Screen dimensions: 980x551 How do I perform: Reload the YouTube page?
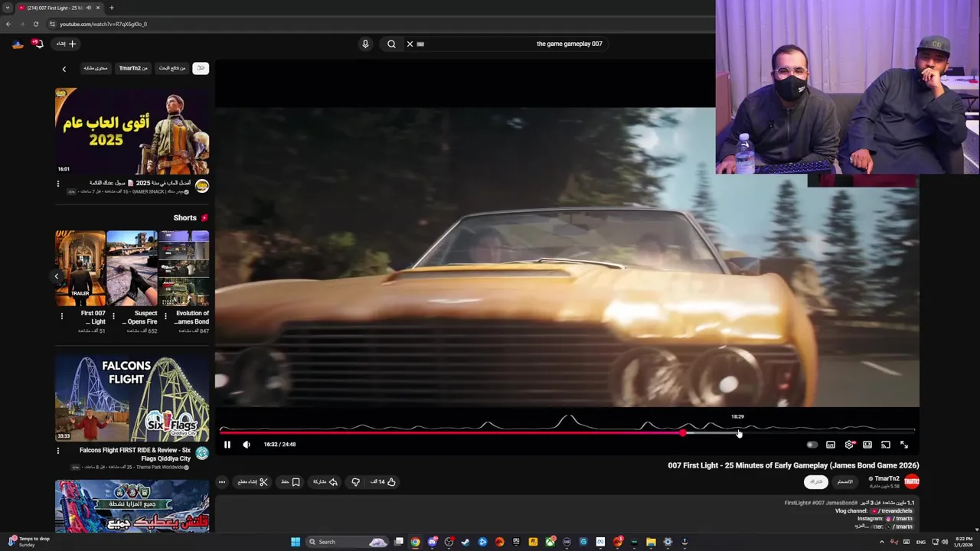pos(35,24)
